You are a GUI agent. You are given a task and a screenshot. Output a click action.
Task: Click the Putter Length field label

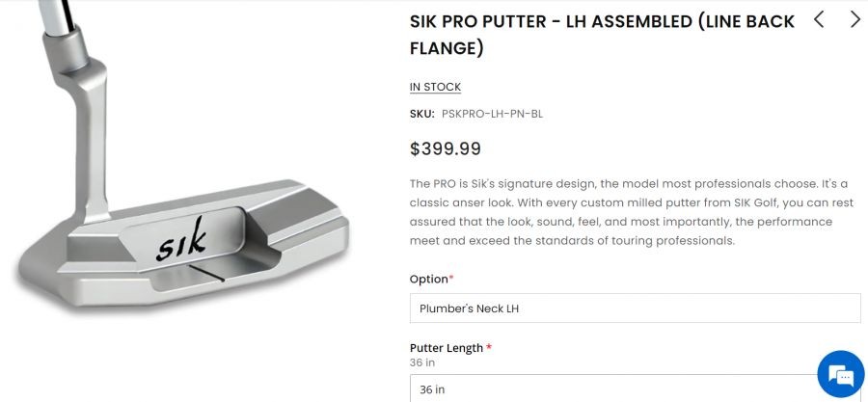tap(446, 348)
